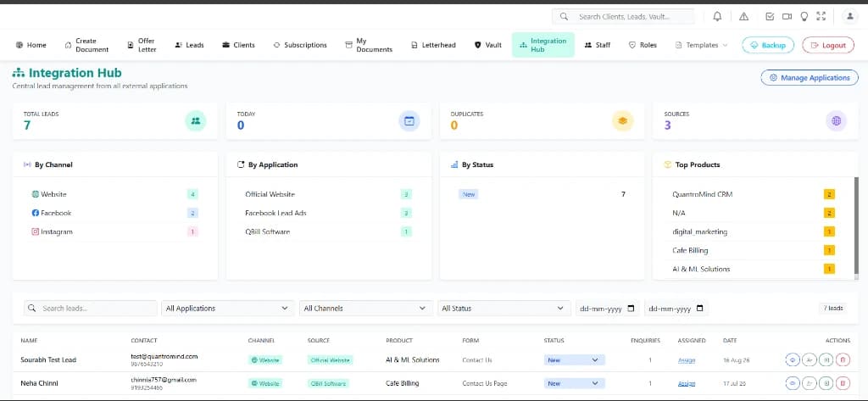Click the Facebook row under By Channel
The height and width of the screenshot is (401, 868).
point(114,214)
